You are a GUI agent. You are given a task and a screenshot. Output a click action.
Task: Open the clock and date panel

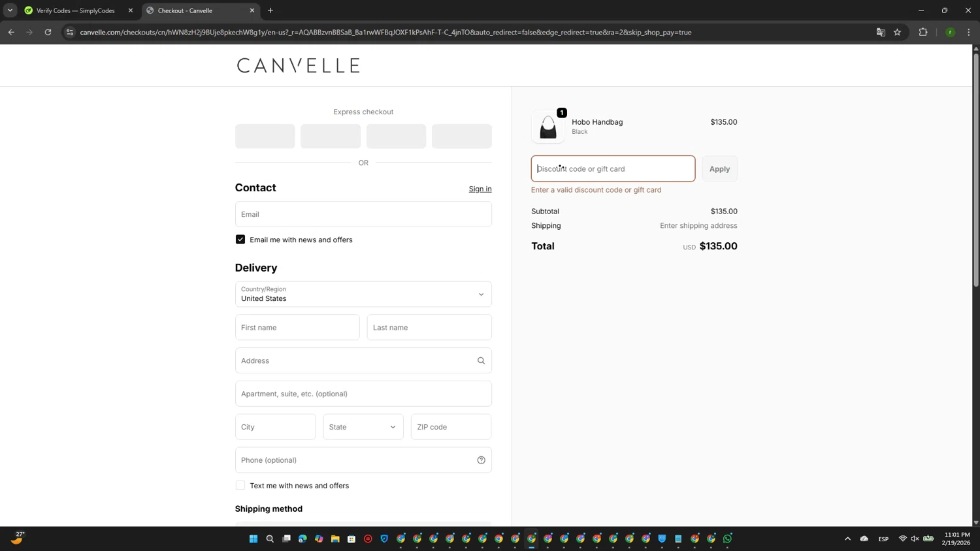[956, 539]
